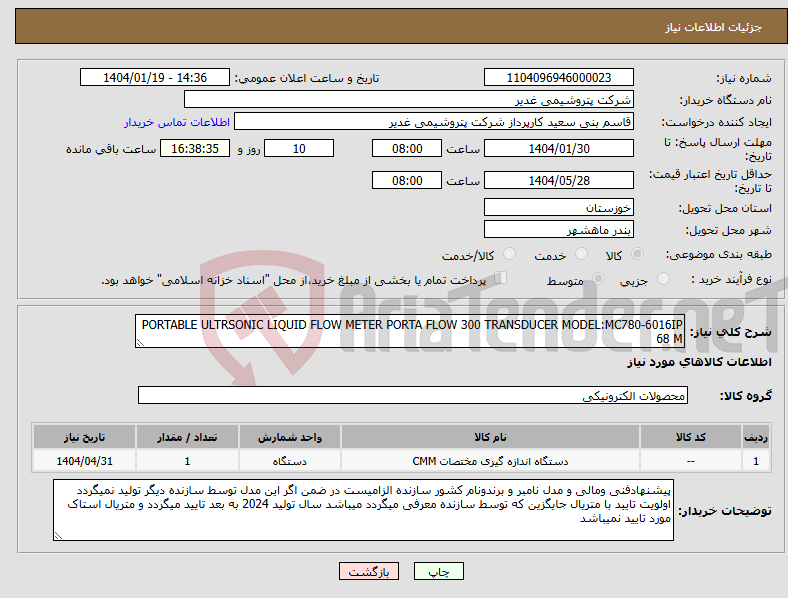Open the buyer contact info link
The height and width of the screenshot is (598, 788).
(177, 122)
